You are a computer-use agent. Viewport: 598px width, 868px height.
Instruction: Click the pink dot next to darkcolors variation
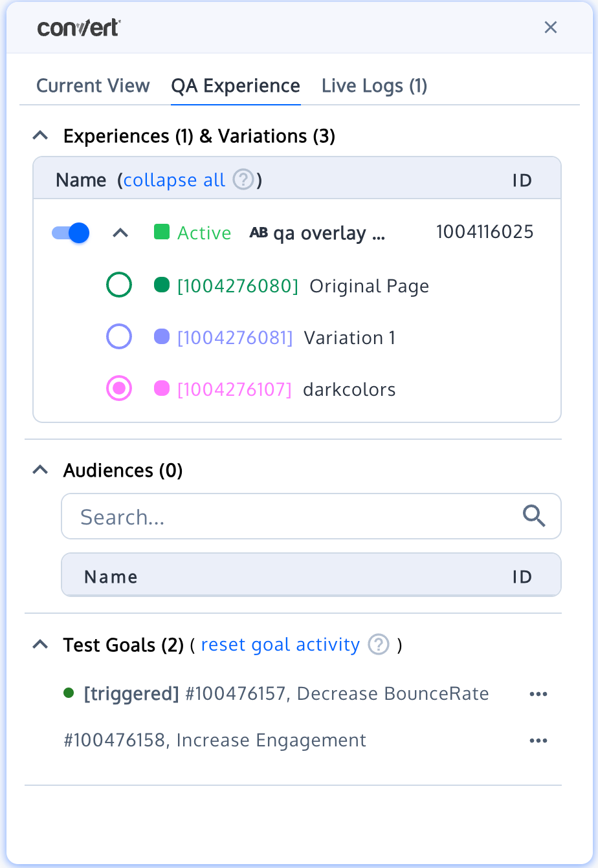[162, 388]
